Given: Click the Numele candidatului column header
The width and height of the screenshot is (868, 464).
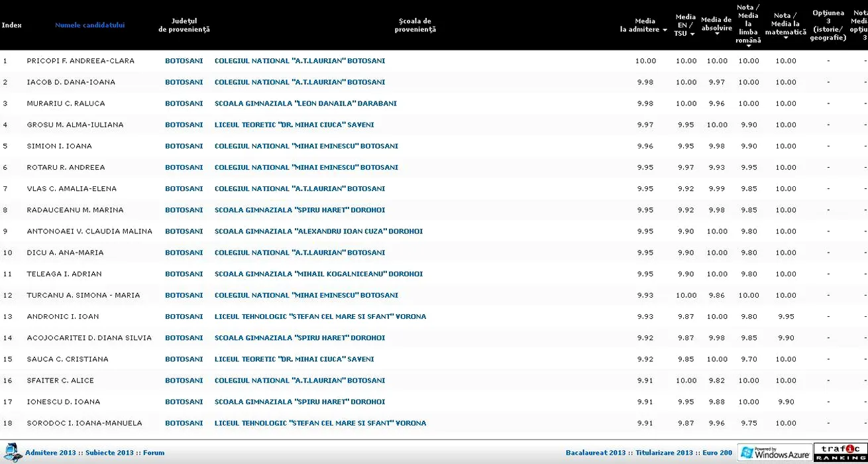Looking at the screenshot, I should [x=89, y=25].
